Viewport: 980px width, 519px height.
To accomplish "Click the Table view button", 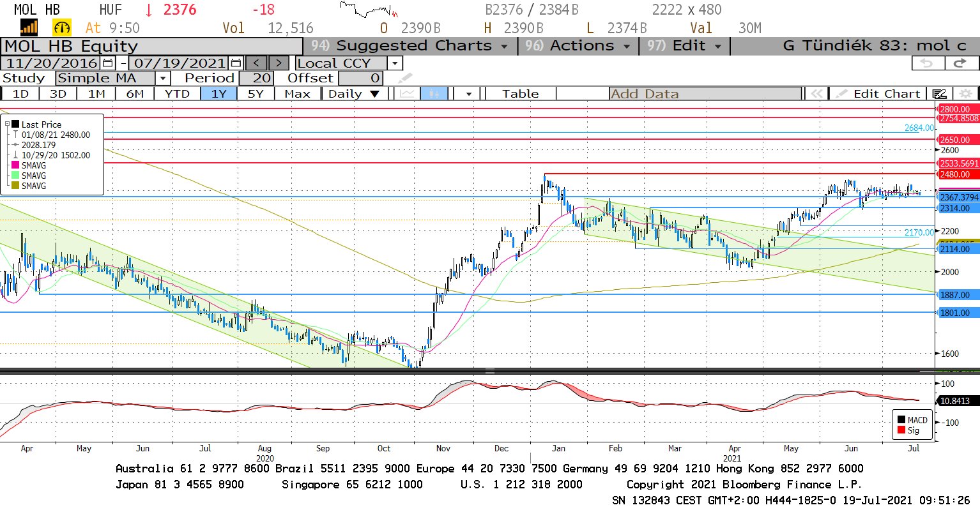I will [520, 94].
